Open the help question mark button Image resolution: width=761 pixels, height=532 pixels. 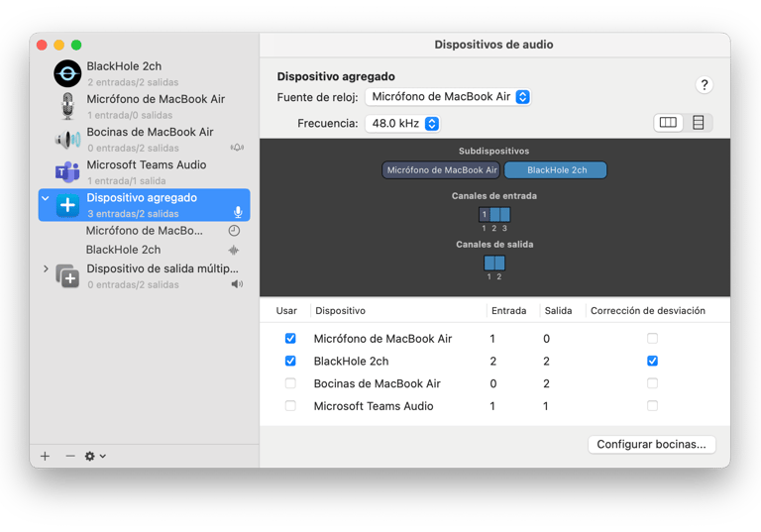click(705, 85)
